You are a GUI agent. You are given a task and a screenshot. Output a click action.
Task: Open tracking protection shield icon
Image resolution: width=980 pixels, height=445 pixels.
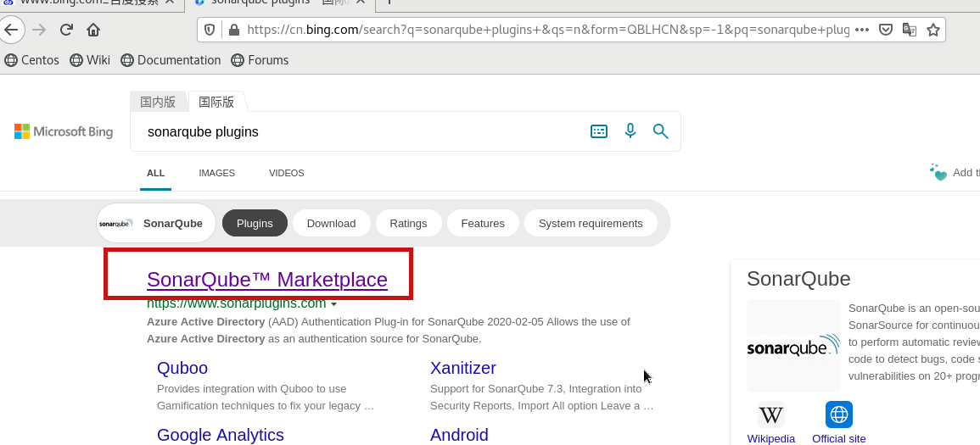point(210,30)
